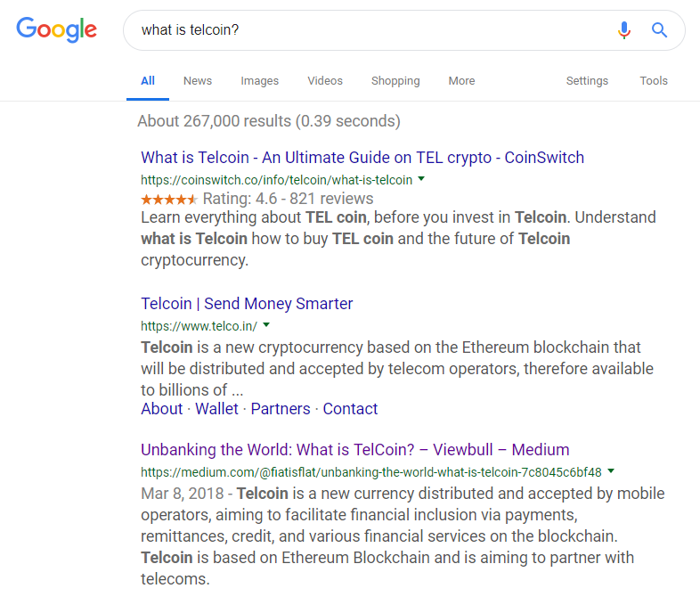The width and height of the screenshot is (700, 613).
Task: Click the star rating for CoinSwitch result
Action: click(x=169, y=199)
